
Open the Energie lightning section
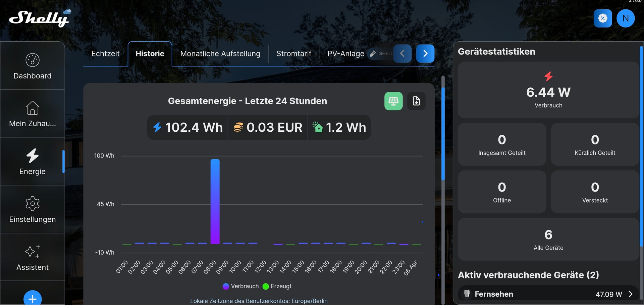point(33,162)
